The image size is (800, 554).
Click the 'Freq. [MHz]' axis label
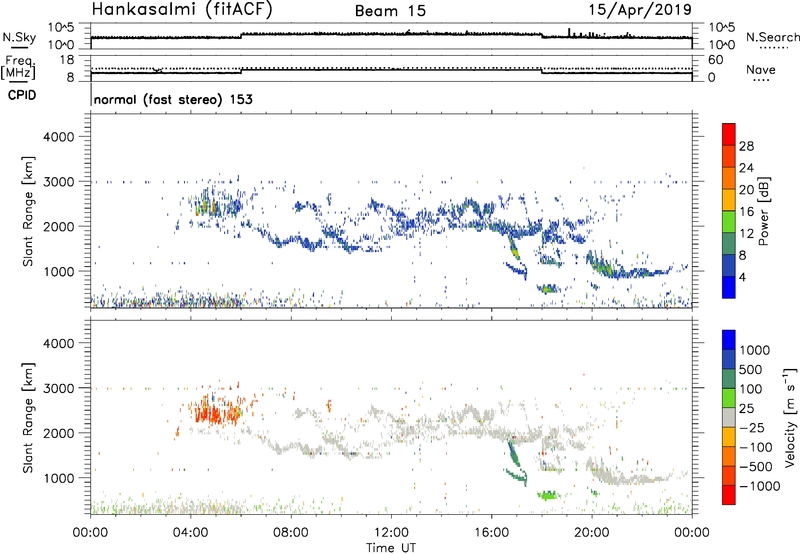[18, 67]
